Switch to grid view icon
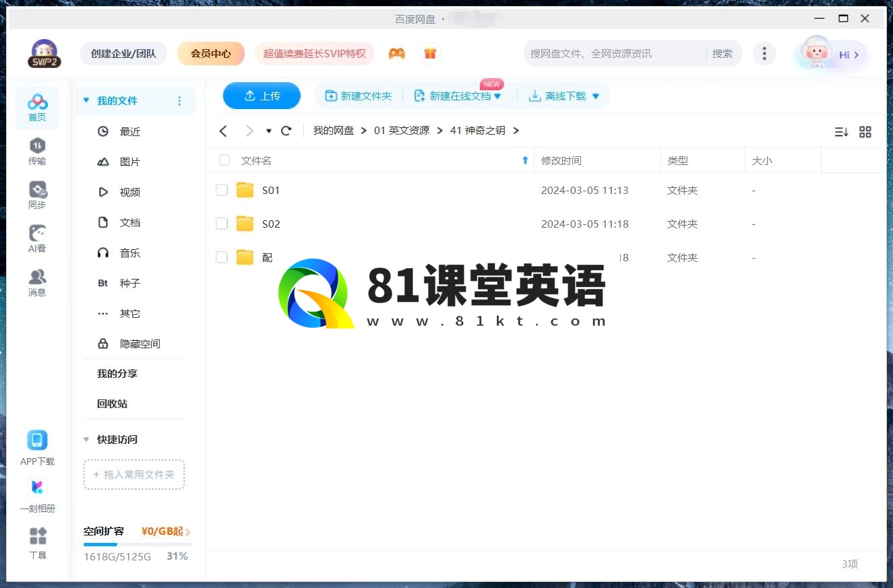 (865, 132)
